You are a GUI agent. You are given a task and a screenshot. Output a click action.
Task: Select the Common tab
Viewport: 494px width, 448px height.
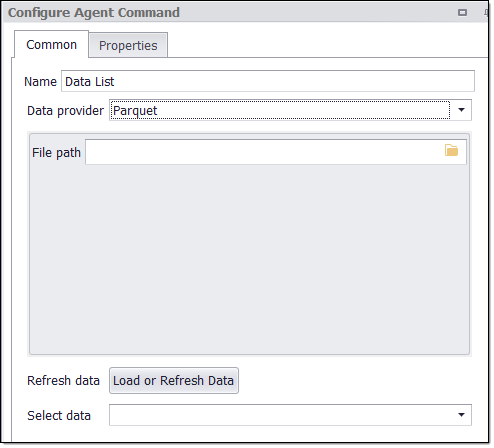(x=52, y=45)
